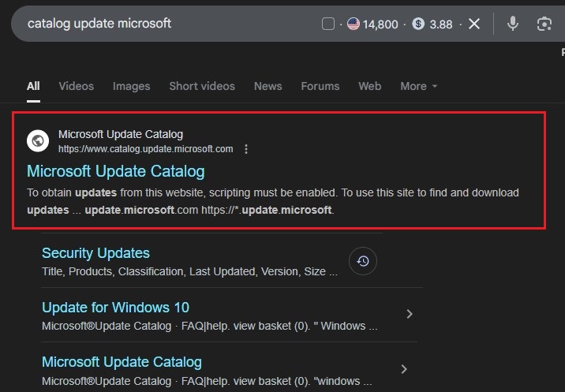This screenshot has width=565, height=392.
Task: Clear the search box with the X icon
Action: click(x=474, y=24)
